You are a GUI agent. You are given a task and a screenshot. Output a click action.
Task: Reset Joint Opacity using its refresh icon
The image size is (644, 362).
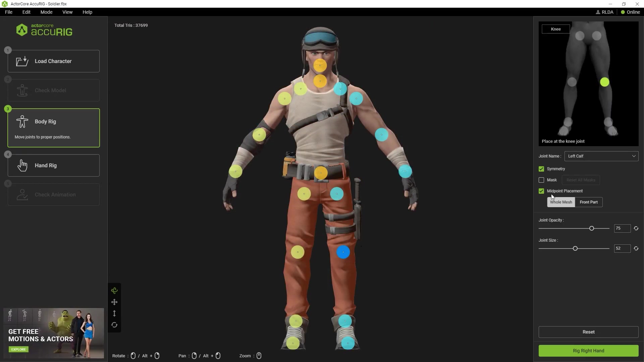637,228
